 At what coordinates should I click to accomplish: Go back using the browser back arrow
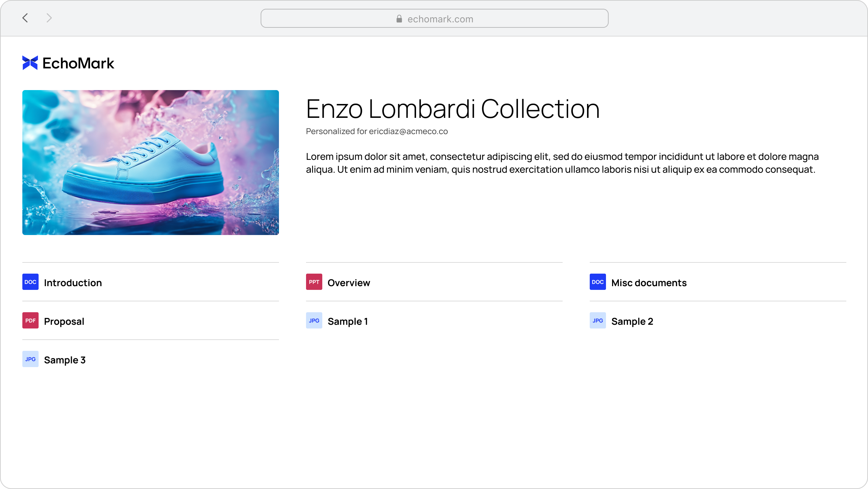25,18
